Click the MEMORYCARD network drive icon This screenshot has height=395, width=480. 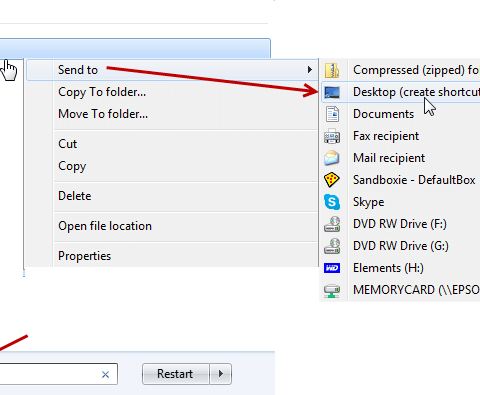point(332,290)
